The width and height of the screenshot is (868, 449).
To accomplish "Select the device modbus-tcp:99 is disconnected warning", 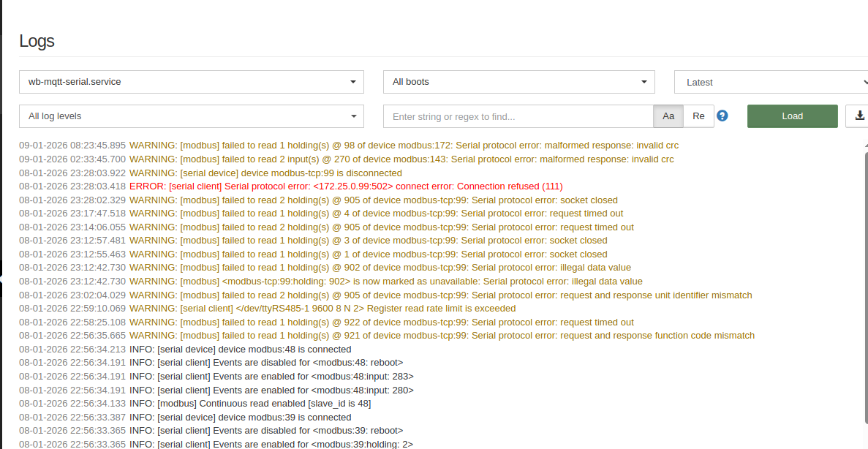I will pyautogui.click(x=265, y=173).
